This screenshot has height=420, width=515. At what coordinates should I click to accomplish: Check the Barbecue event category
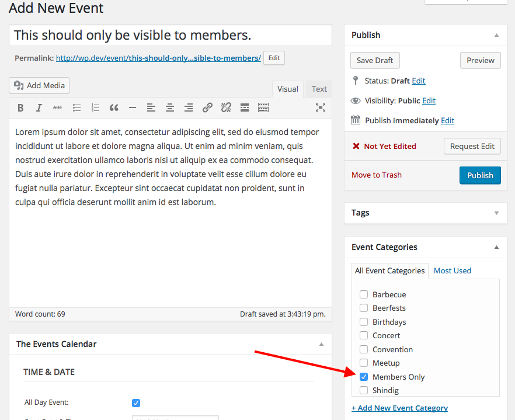click(364, 294)
